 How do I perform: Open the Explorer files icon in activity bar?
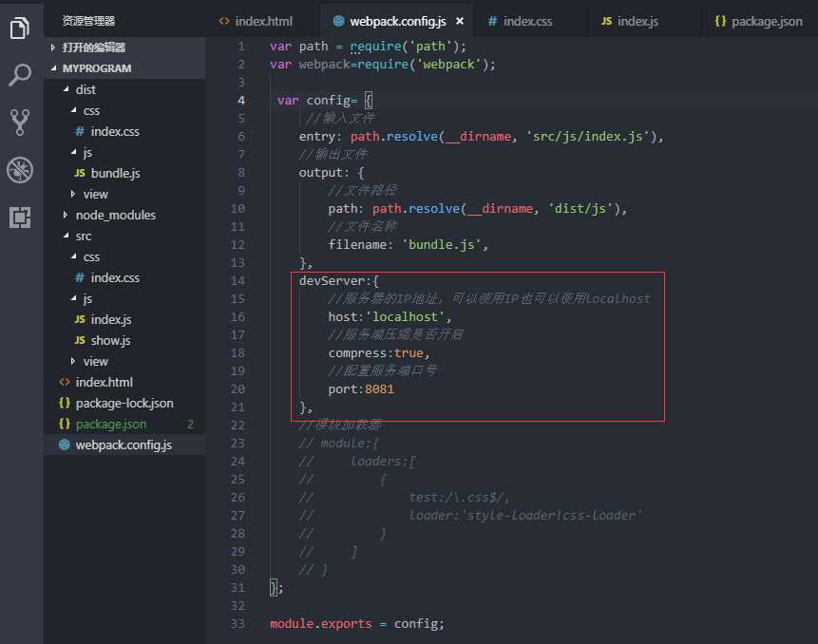coord(20,28)
